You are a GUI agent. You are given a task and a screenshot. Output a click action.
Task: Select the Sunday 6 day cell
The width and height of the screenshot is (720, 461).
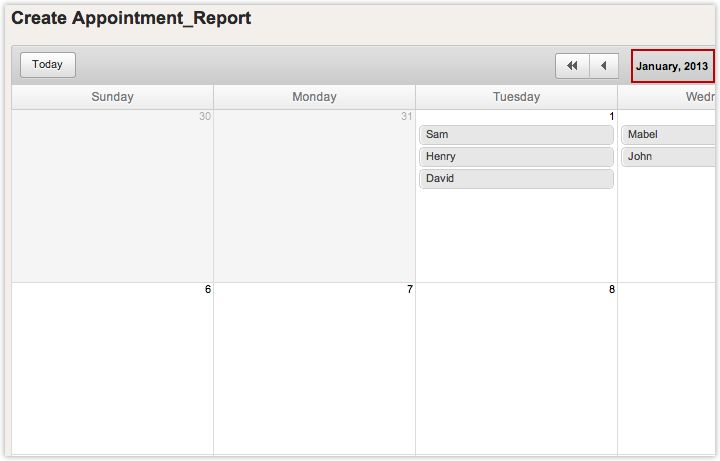click(112, 370)
